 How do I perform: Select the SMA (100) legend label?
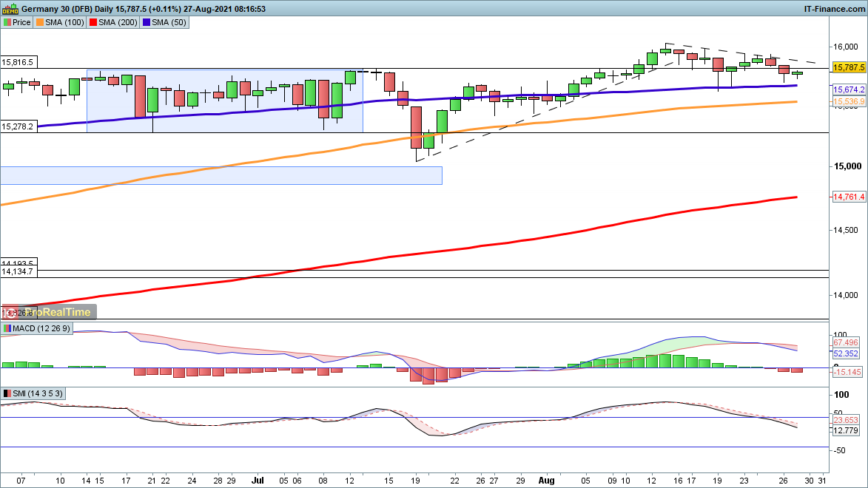(64, 22)
